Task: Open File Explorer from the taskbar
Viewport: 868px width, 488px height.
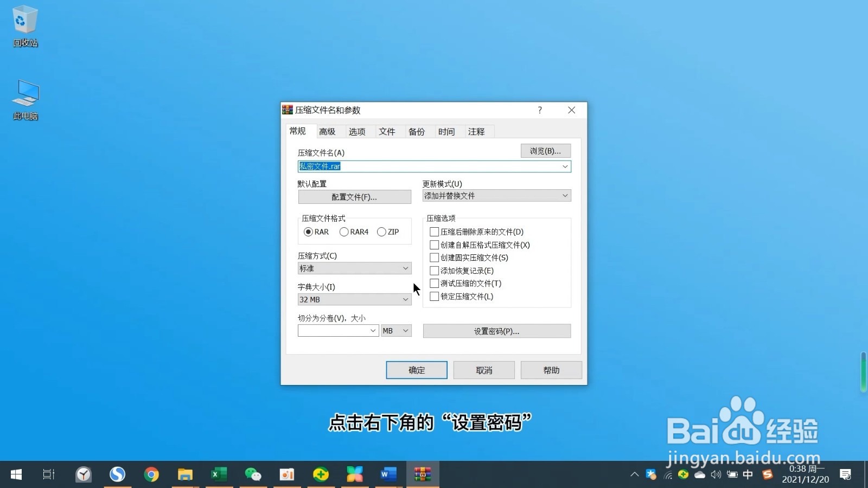Action: [x=185, y=474]
